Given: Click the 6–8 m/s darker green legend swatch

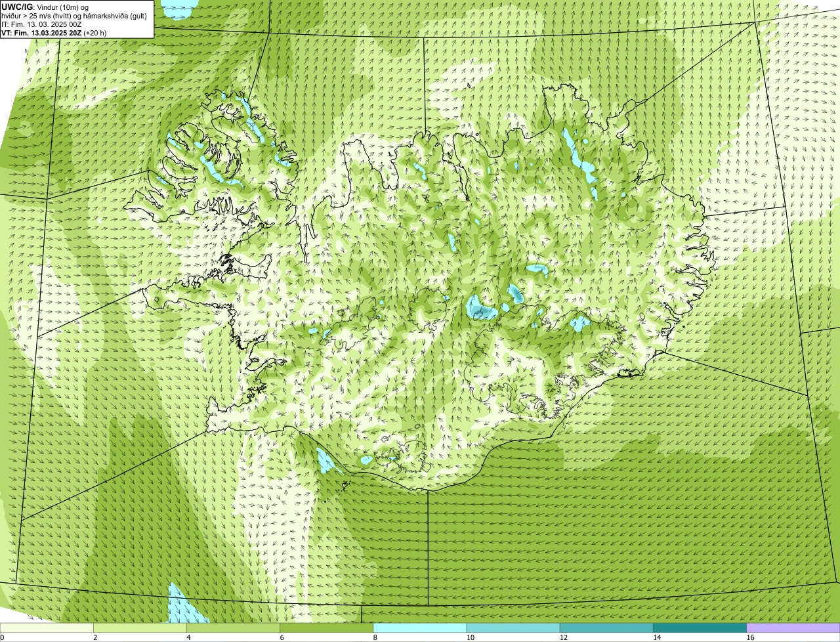Looking at the screenshot, I should pos(327,628).
